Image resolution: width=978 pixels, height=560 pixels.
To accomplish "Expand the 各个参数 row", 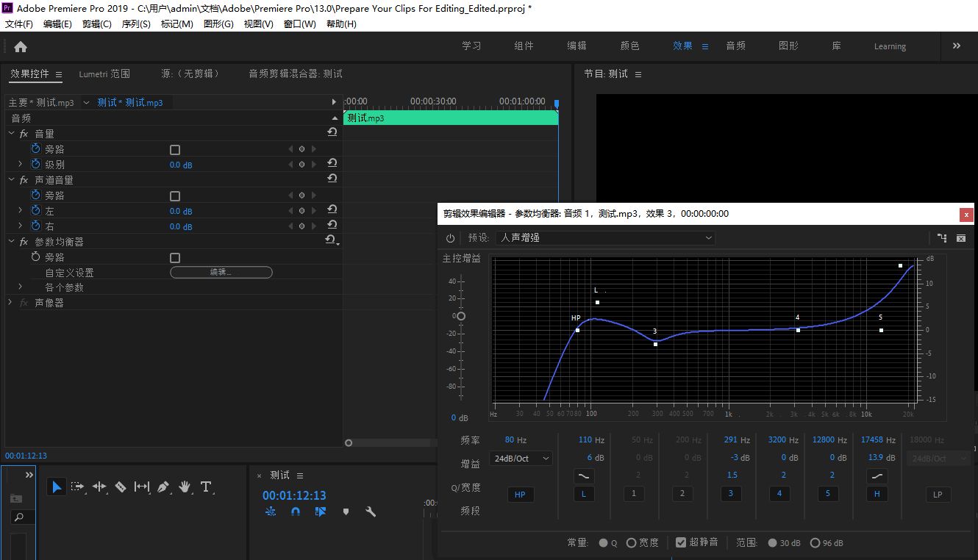I will (21, 287).
